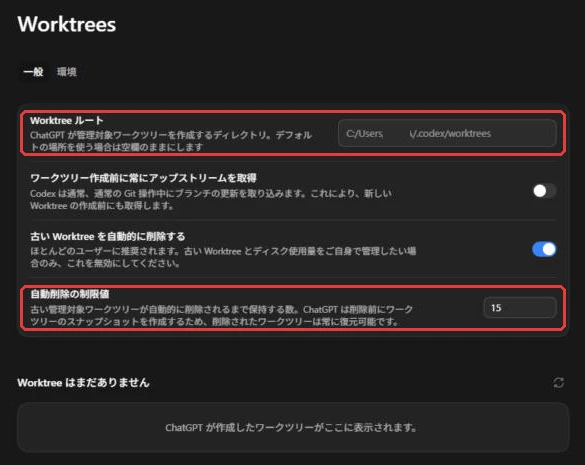The image size is (585, 465).
Task: Refresh the worktree list icon
Action: coord(558,383)
